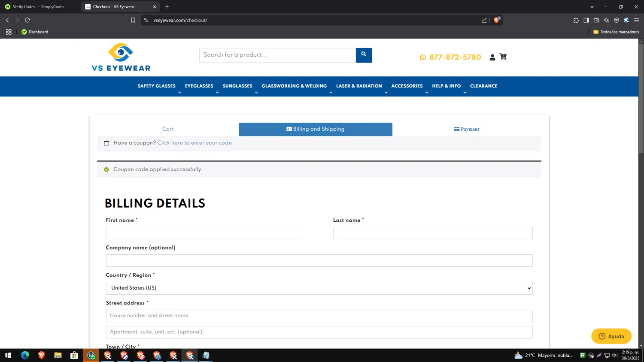Close the Checkout - VS Eyewear tab
This screenshot has height=362, width=644.
(155, 7)
